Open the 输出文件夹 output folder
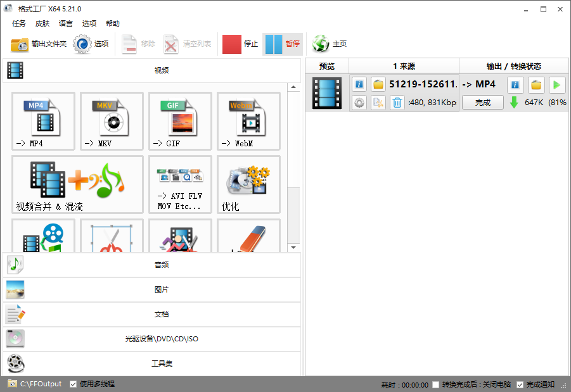The height and width of the screenshot is (392, 571). (39, 44)
